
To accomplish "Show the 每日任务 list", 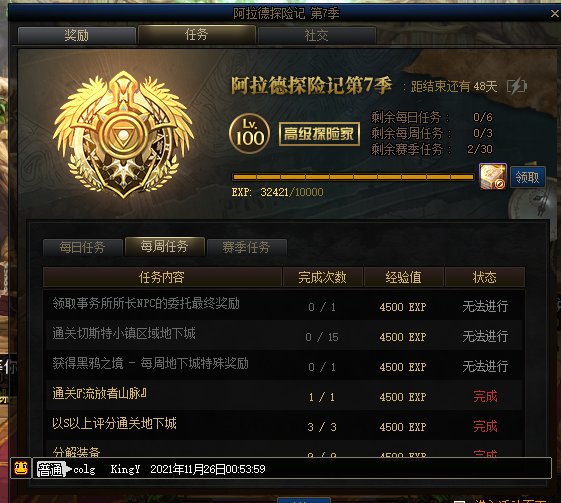I will tap(83, 248).
